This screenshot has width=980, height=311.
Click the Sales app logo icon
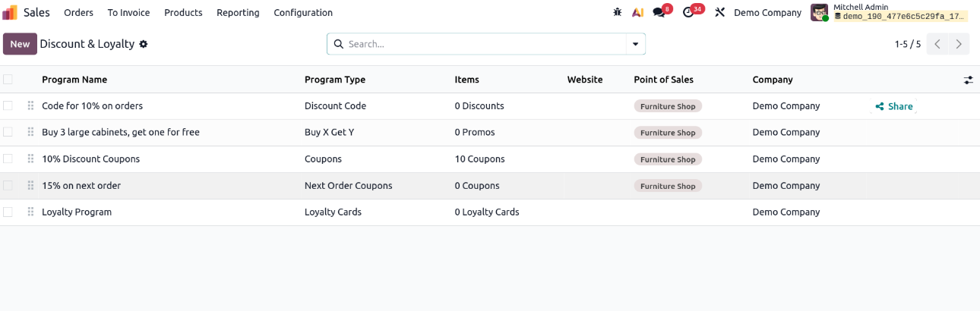[x=10, y=13]
